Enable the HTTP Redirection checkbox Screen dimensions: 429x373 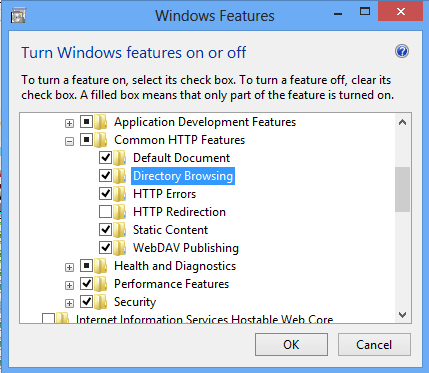click(105, 212)
